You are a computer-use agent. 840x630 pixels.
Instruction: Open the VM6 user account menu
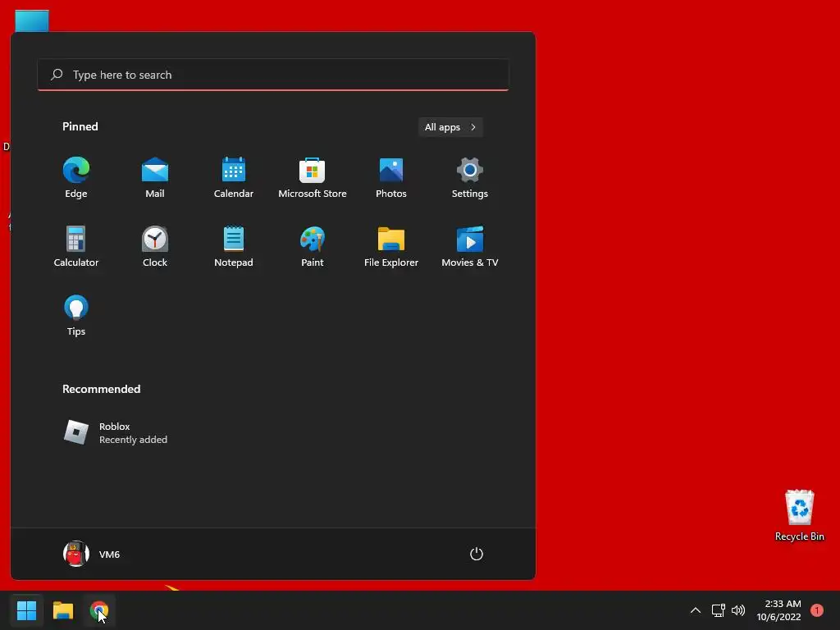(x=92, y=554)
